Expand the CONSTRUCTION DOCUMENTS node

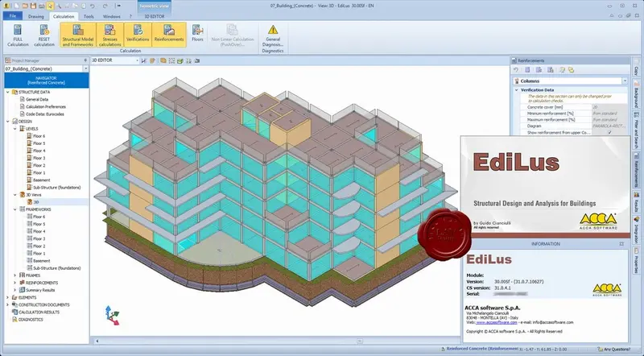coord(8,304)
